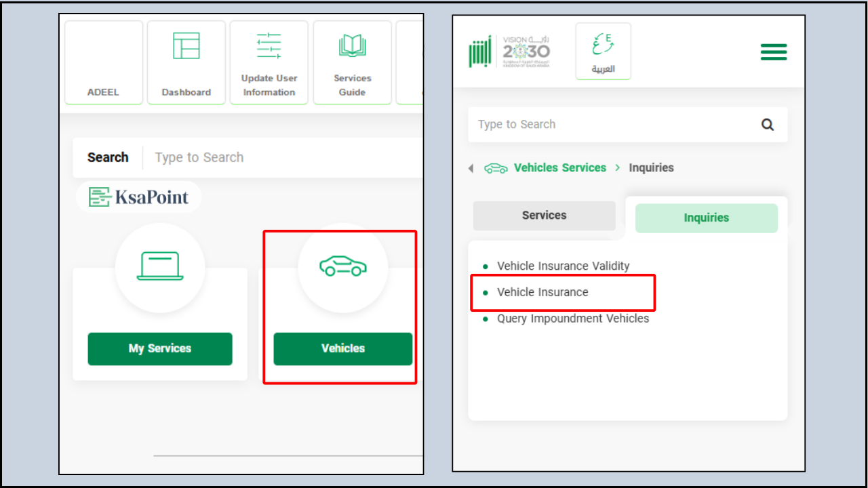868x488 pixels.
Task: Open the hamburger menu icon
Action: pyautogui.click(x=774, y=52)
